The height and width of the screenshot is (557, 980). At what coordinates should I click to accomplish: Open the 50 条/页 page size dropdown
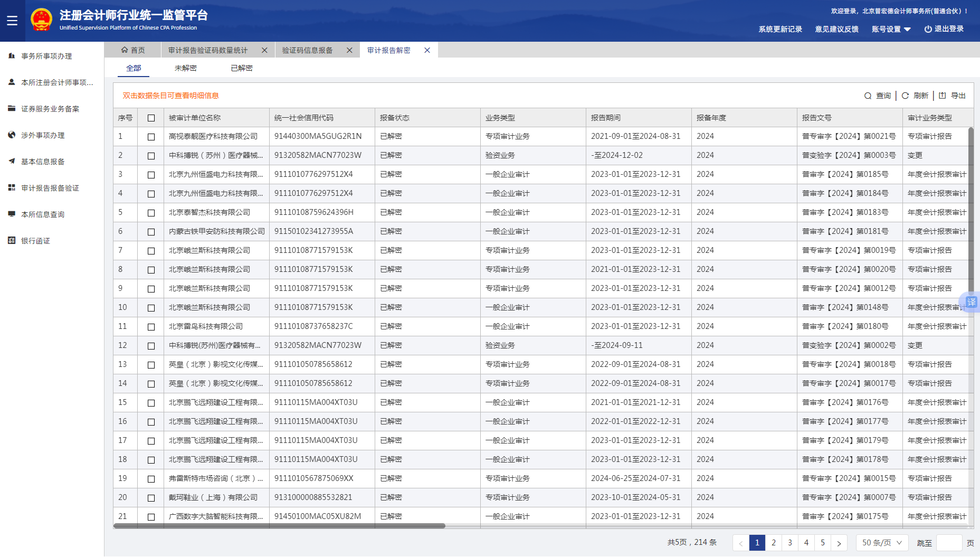[x=882, y=543]
